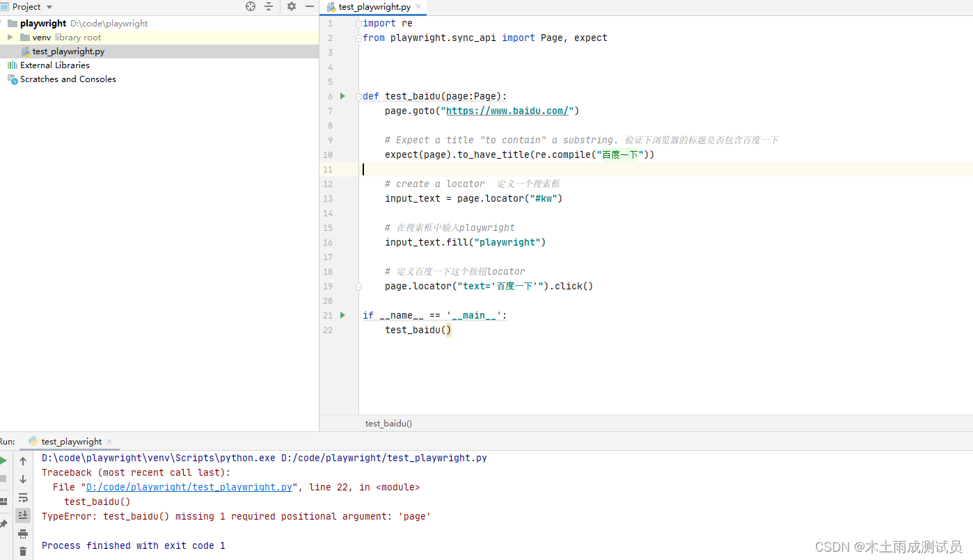Select the test_playwright Run tab
The height and width of the screenshot is (560, 973).
[71, 441]
